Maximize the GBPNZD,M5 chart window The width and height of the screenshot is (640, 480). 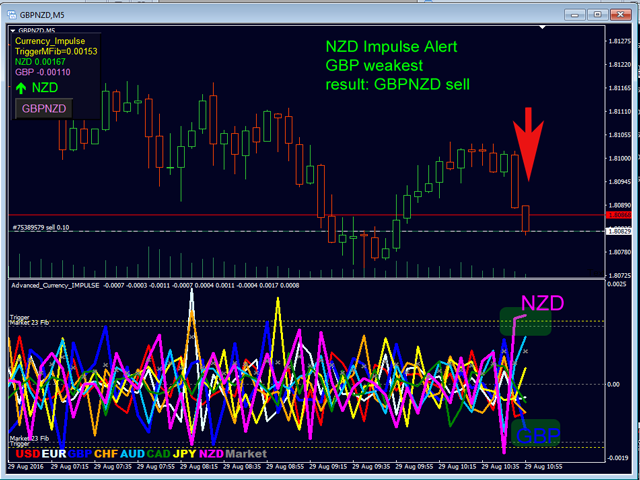[598, 15]
